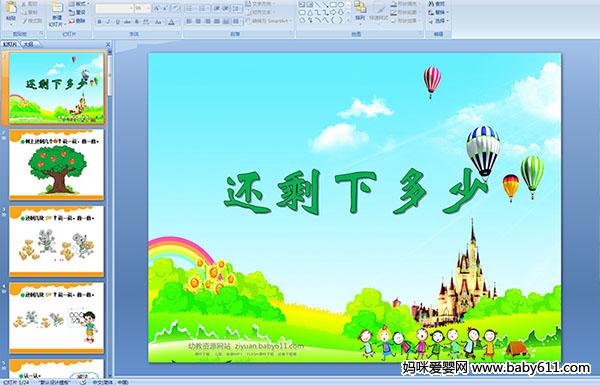Click Convert to SmartArt button

click(269, 21)
